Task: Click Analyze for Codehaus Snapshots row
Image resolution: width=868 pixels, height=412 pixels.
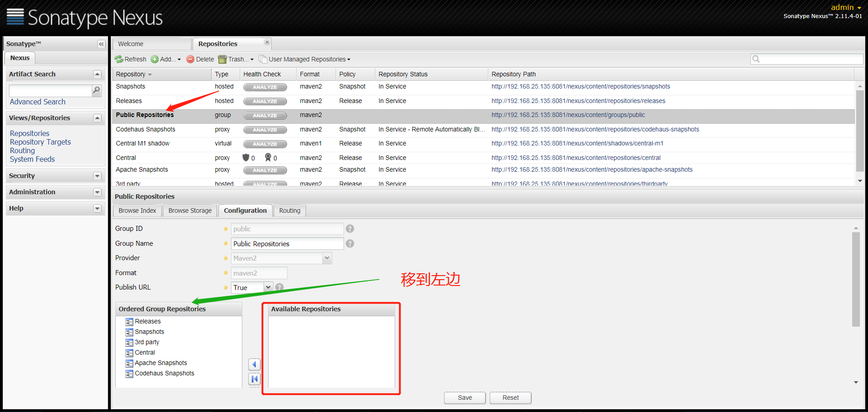Action: coord(265,130)
